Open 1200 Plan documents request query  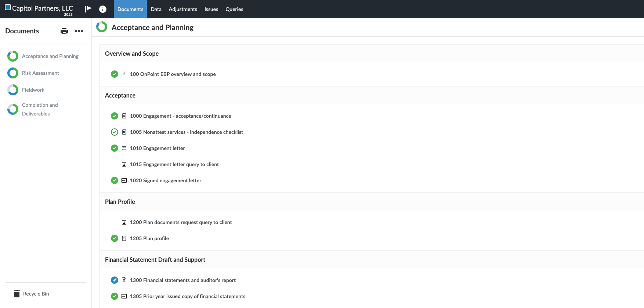tap(181, 222)
